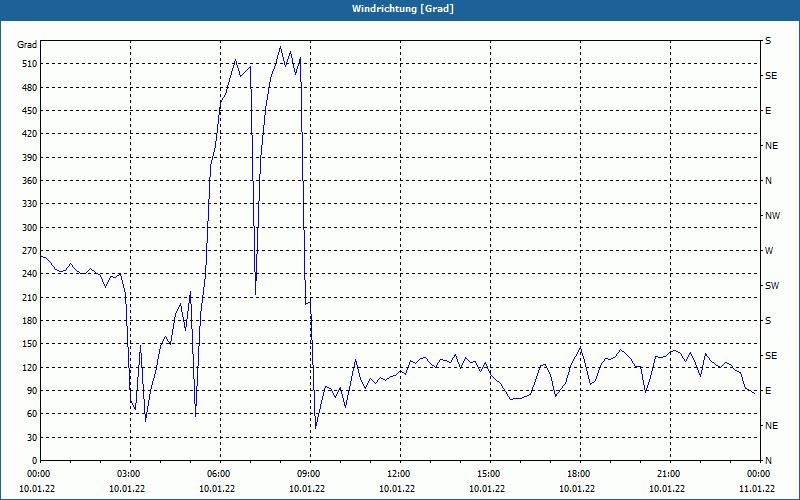Pick the 390 y-axis tick label
The height and width of the screenshot is (500, 800).
point(30,158)
